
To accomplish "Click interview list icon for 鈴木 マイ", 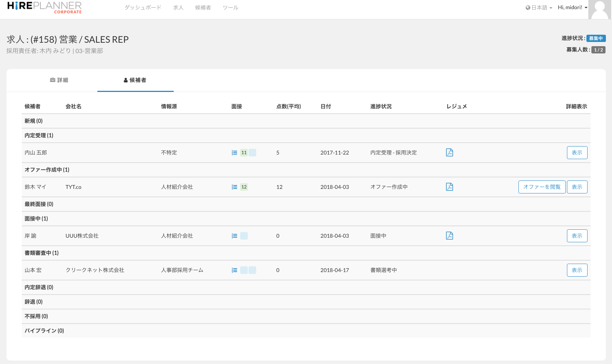I will [x=234, y=187].
